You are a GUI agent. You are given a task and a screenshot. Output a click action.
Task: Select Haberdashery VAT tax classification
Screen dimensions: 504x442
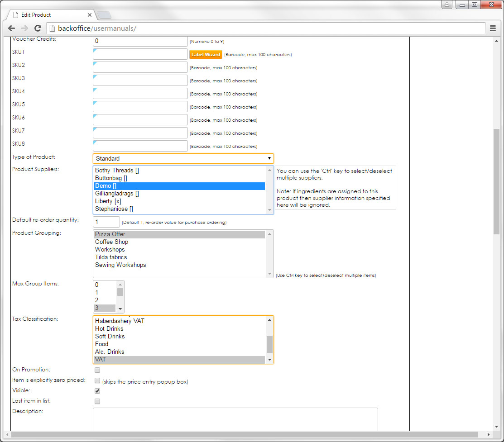(179, 321)
